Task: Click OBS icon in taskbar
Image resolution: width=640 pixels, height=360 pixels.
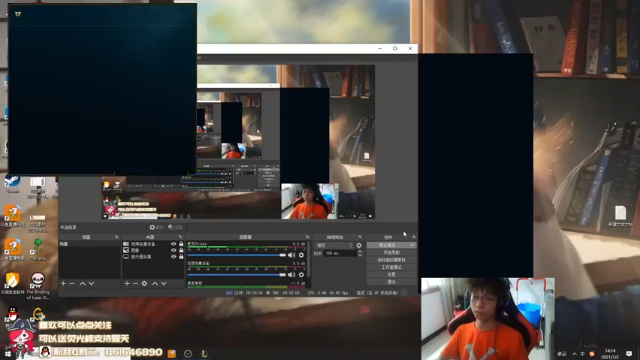Action: click(188, 354)
